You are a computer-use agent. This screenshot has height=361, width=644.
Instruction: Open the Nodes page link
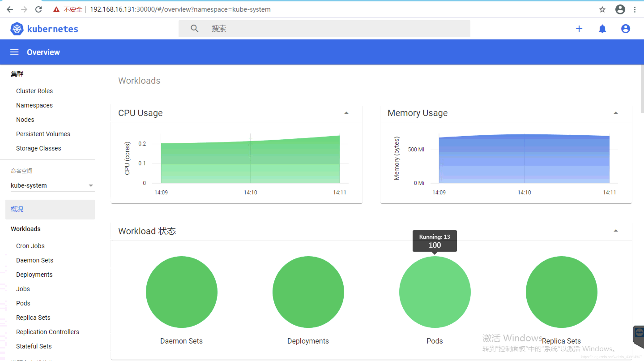coord(25,120)
